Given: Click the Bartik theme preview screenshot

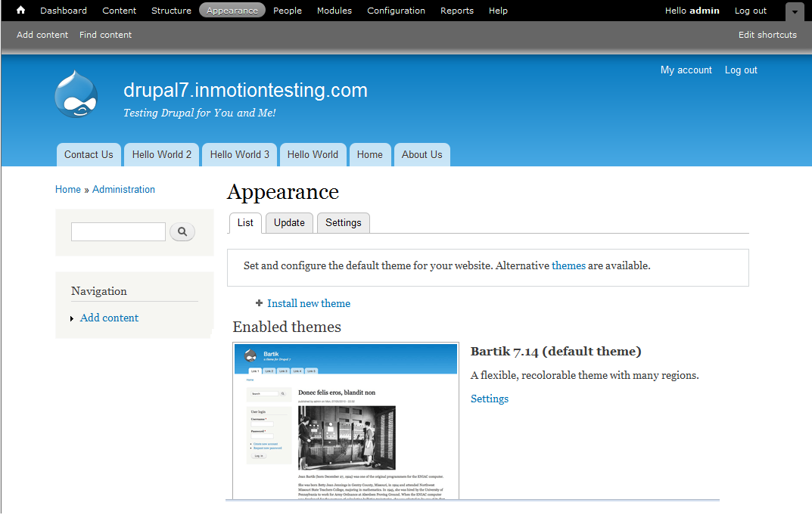Looking at the screenshot, I should point(346,420).
